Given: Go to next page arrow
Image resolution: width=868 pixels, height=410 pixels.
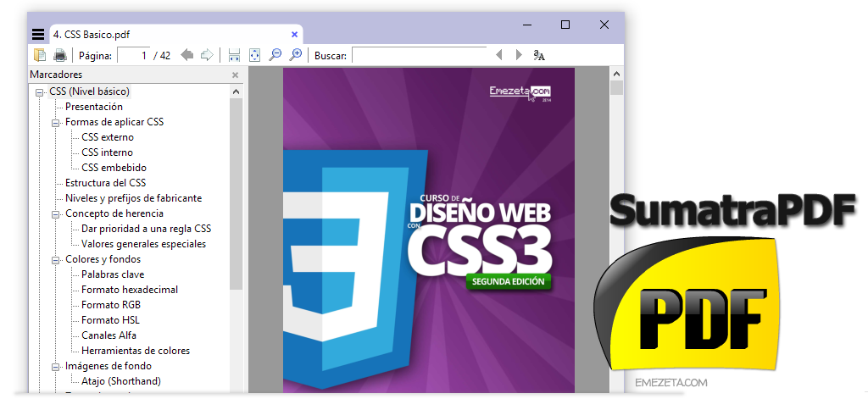Looking at the screenshot, I should click(x=207, y=55).
